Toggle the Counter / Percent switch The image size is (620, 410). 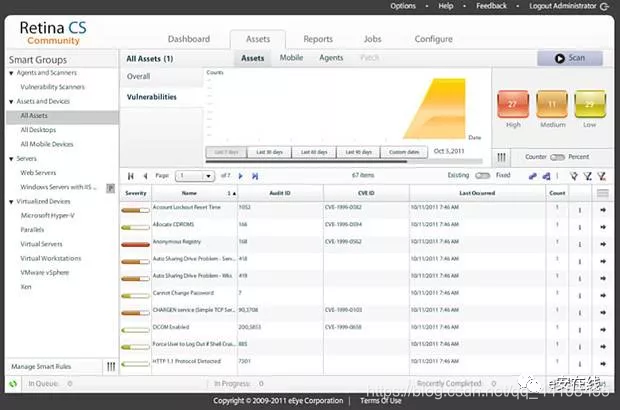click(x=557, y=157)
